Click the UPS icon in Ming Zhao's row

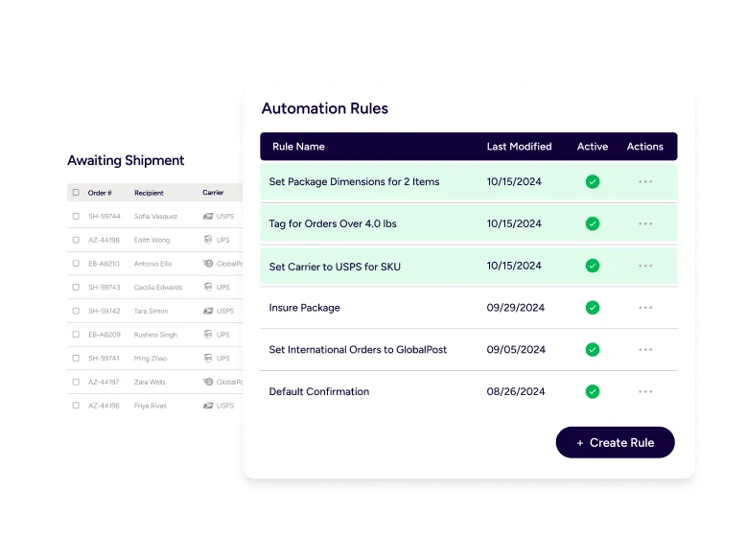click(208, 358)
